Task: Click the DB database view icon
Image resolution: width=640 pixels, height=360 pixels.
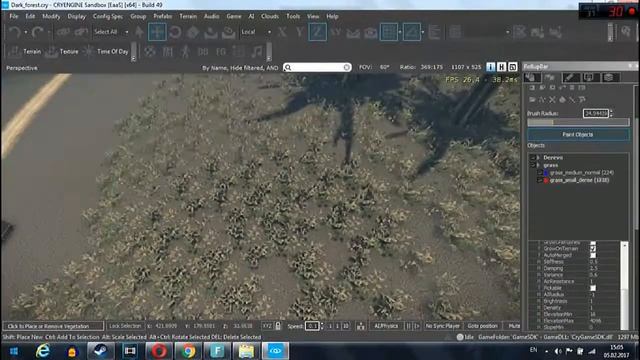Action: (203, 51)
